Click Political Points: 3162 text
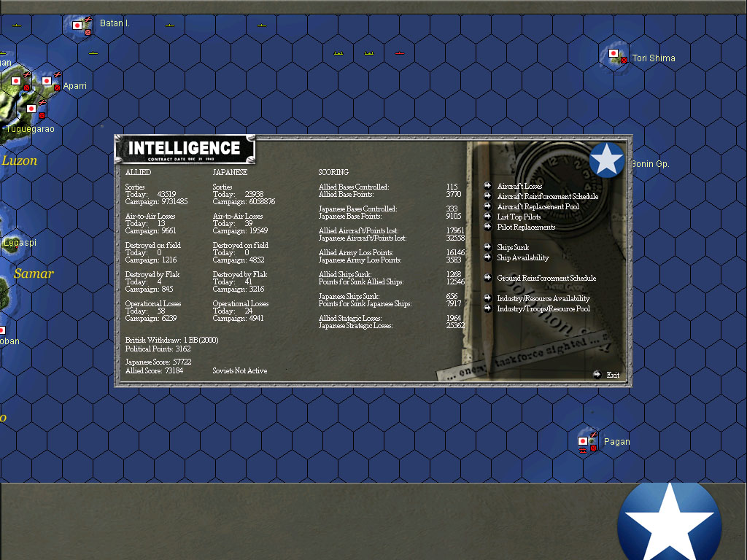The width and height of the screenshot is (747, 560). [x=158, y=349]
